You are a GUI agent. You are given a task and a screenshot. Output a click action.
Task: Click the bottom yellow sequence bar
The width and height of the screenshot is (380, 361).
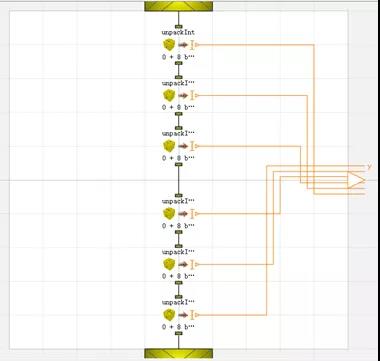[x=178, y=354]
